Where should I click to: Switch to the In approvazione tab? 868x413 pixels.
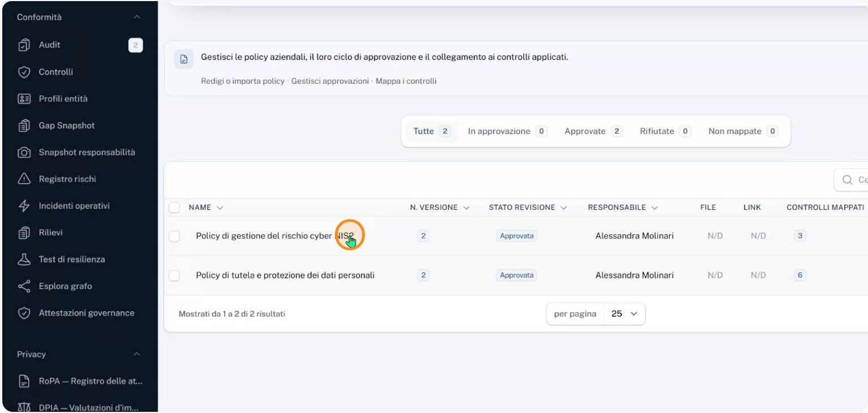point(507,131)
